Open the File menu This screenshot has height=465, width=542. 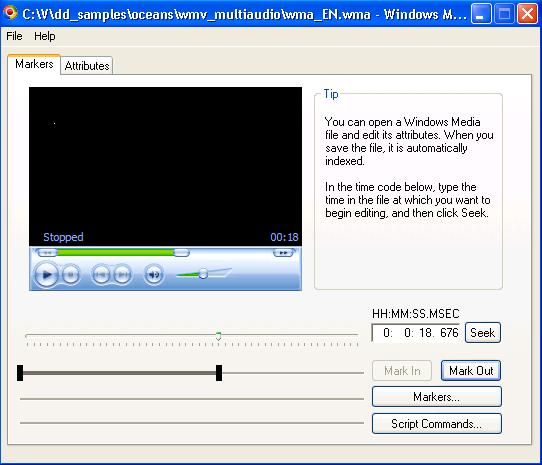(x=14, y=36)
